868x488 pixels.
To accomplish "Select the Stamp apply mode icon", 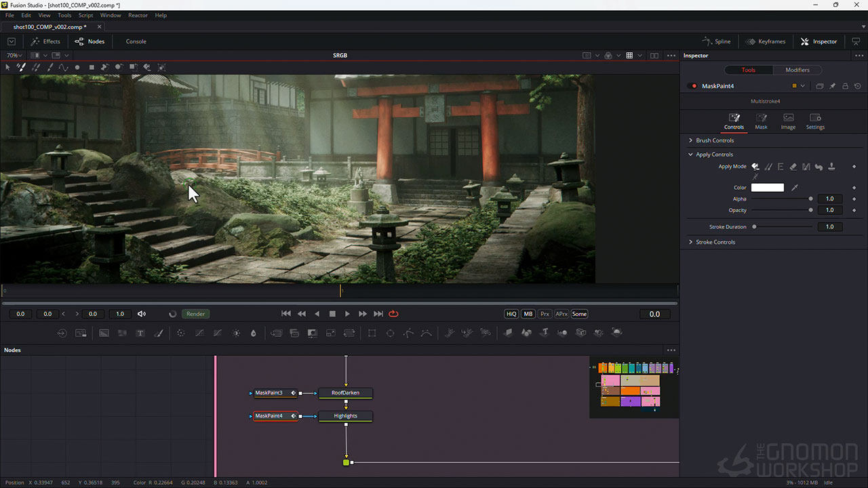I will [x=832, y=167].
